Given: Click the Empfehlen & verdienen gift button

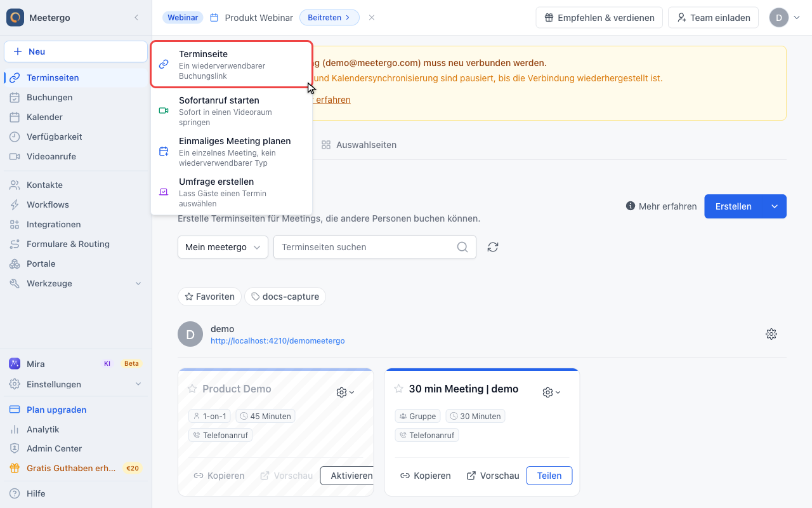Looking at the screenshot, I should pyautogui.click(x=599, y=18).
